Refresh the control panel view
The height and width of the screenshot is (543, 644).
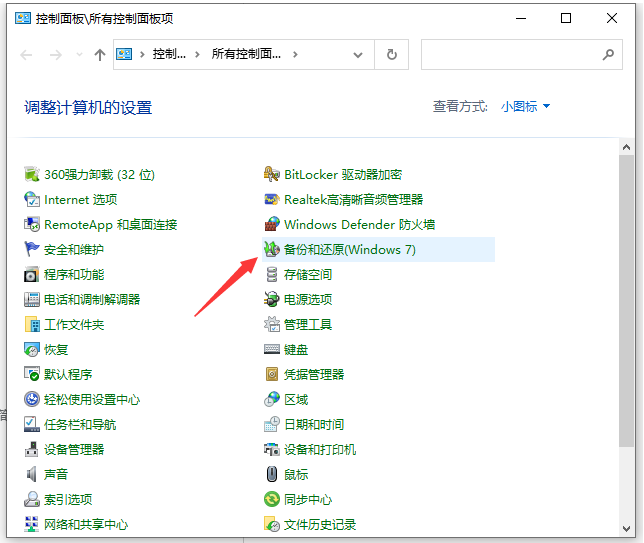click(392, 55)
